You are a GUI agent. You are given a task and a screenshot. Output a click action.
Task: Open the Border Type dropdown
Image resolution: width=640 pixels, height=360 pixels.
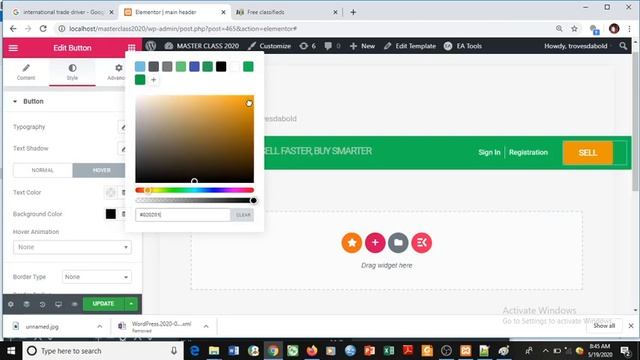pyautogui.click(x=97, y=277)
